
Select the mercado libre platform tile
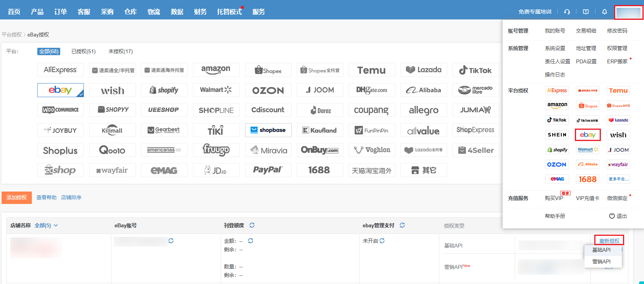[x=475, y=90]
